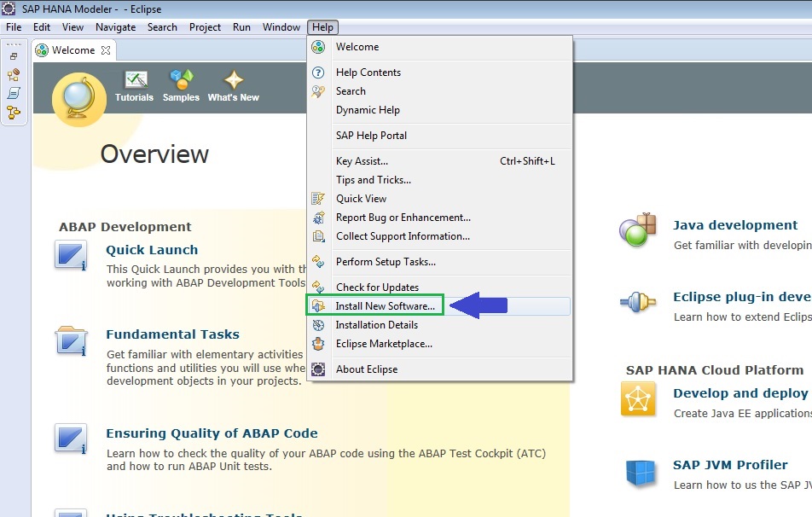812x517 pixels.
Task: Open the Java development link
Action: 735,225
